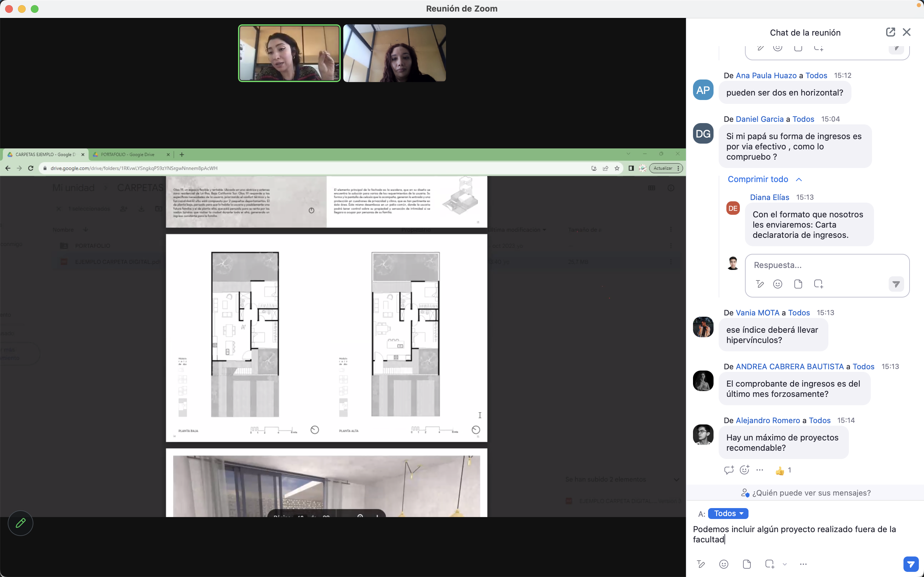
Task: Reply in thread to Alejandro Romero's message
Action: (x=729, y=470)
